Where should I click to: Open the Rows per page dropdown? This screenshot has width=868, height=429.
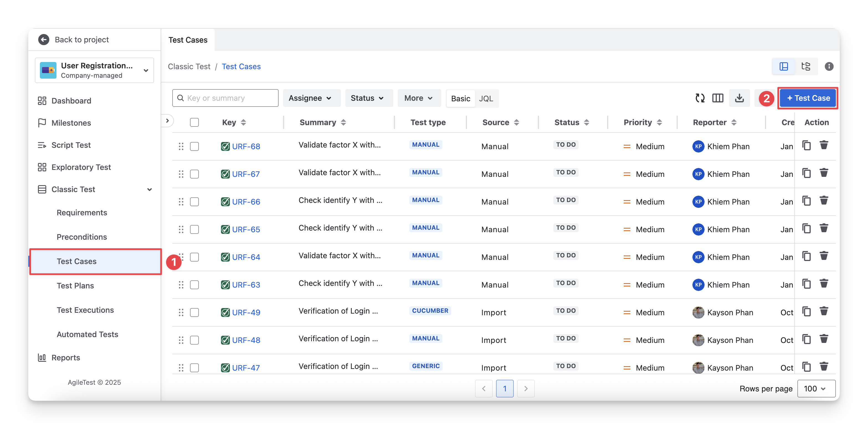(816, 389)
